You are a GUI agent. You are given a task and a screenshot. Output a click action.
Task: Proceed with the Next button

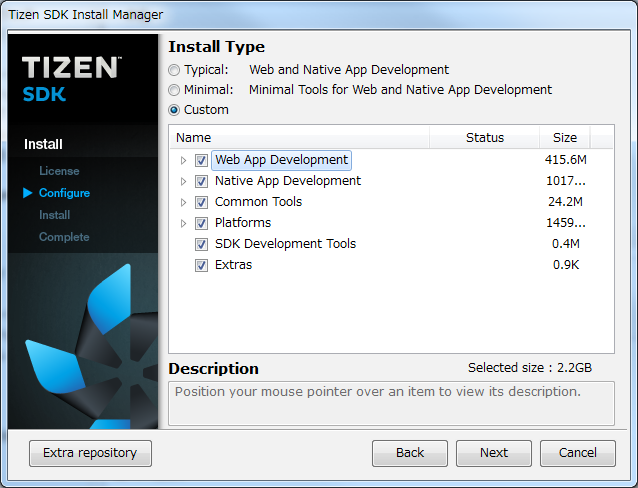(494, 453)
